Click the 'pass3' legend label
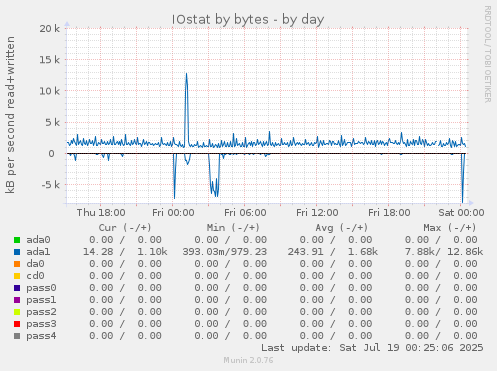This screenshot has height=371, width=497. (x=41, y=324)
